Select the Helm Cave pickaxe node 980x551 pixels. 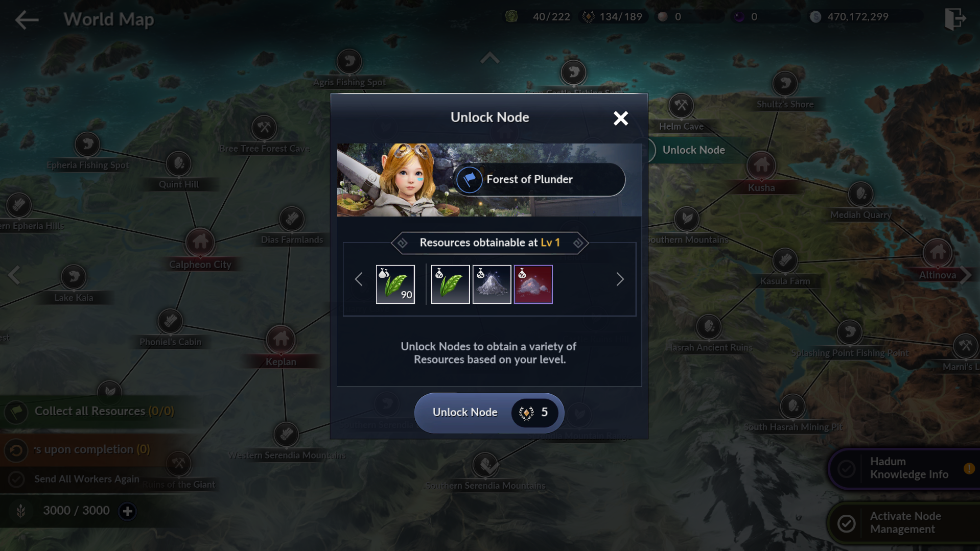click(x=681, y=106)
